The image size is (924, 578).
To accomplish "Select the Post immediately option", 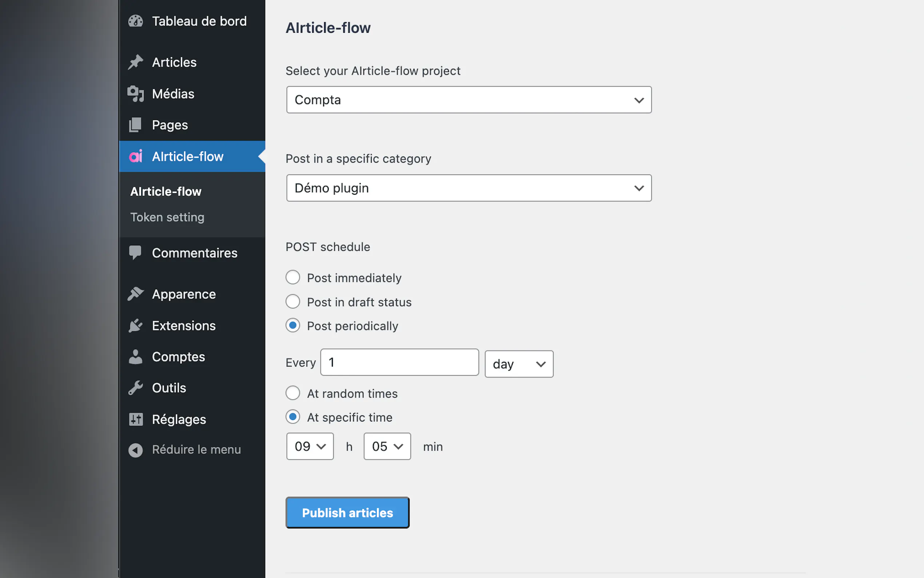I will pos(292,277).
